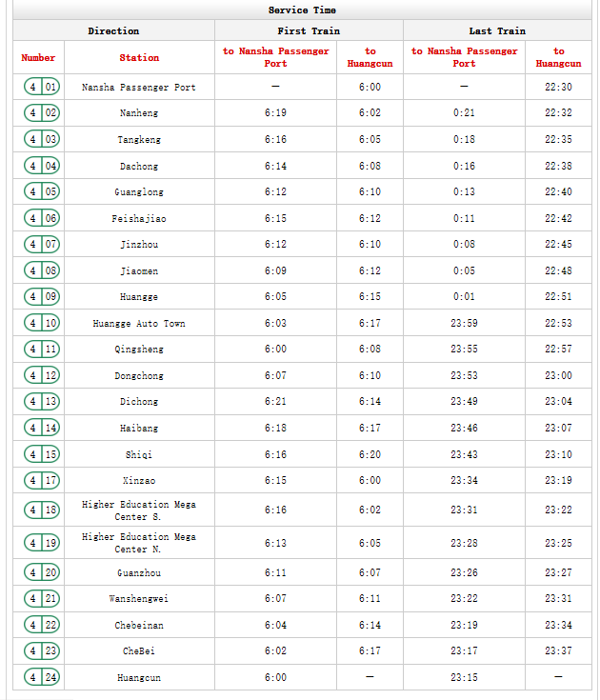Click the Service Time table title
600x700 pixels.
[302, 10]
